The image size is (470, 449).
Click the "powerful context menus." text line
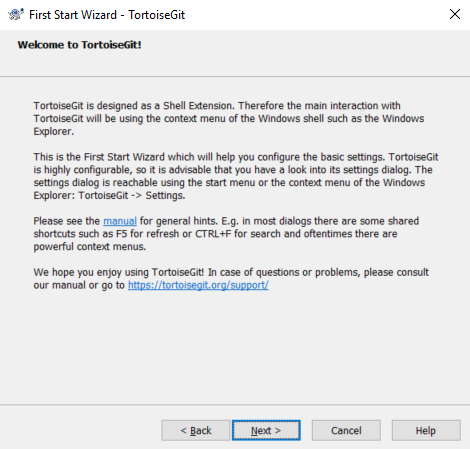click(90, 247)
